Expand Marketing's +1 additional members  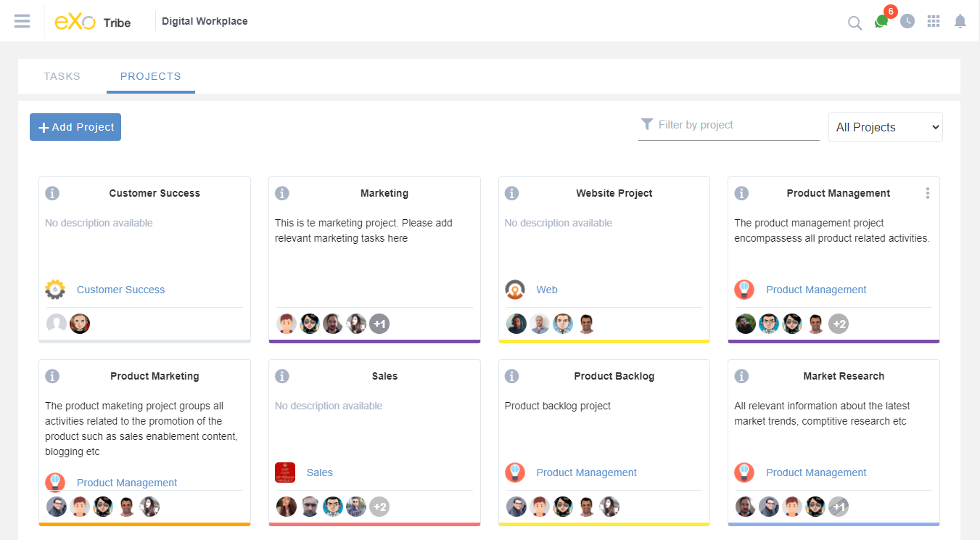point(379,324)
